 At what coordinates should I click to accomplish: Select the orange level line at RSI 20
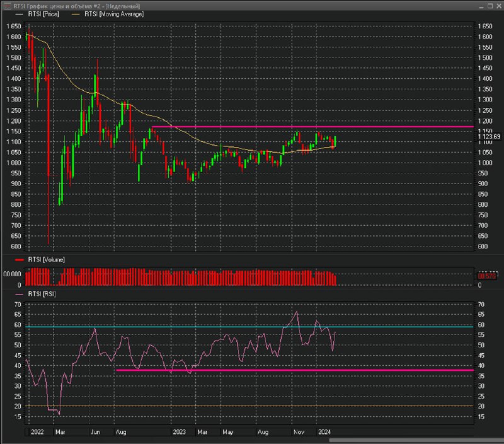pos(249,406)
